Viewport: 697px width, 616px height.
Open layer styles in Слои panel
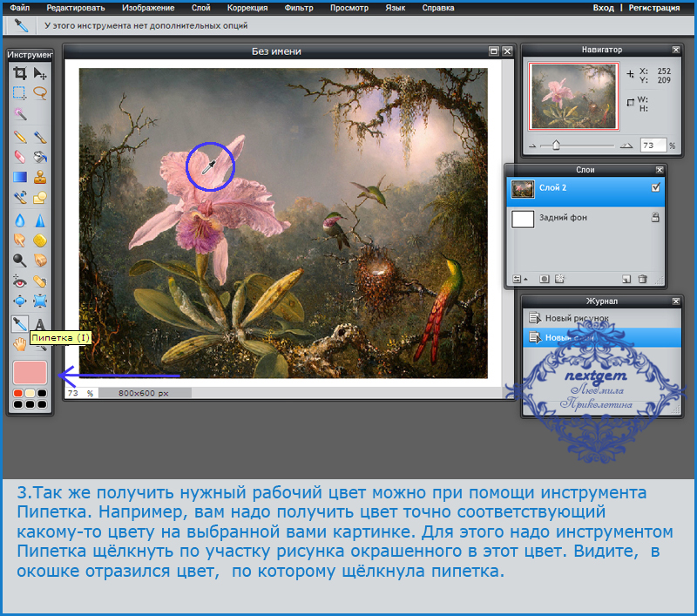tap(559, 279)
